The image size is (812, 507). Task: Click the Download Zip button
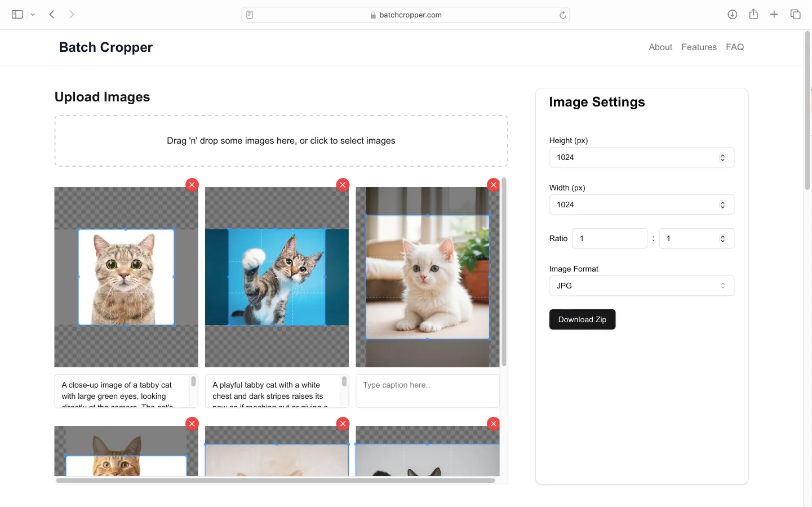[x=582, y=319]
